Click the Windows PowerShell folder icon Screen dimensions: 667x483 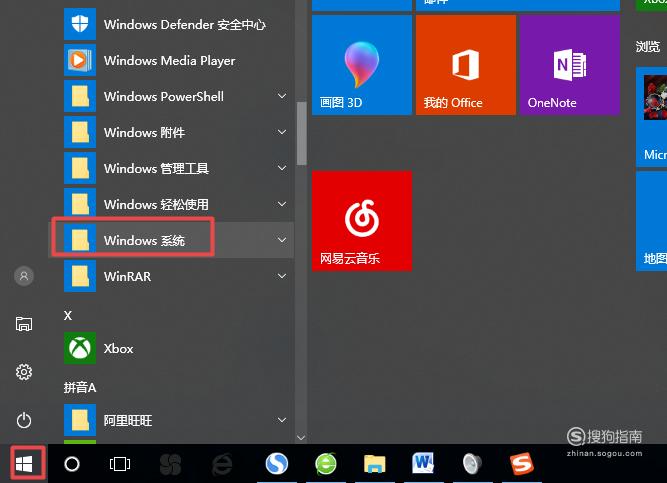[x=80, y=96]
